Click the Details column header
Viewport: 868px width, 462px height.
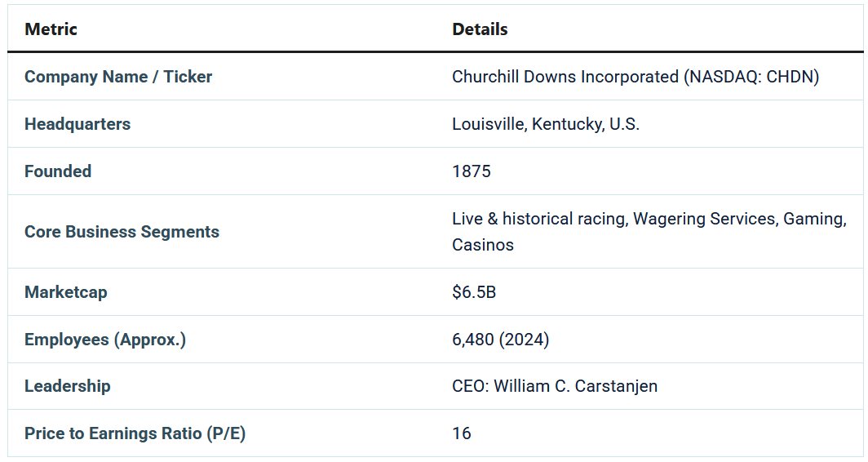click(x=480, y=29)
